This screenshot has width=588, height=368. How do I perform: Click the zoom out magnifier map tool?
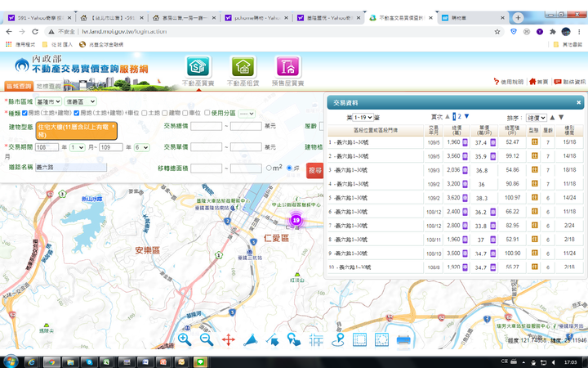207,339
